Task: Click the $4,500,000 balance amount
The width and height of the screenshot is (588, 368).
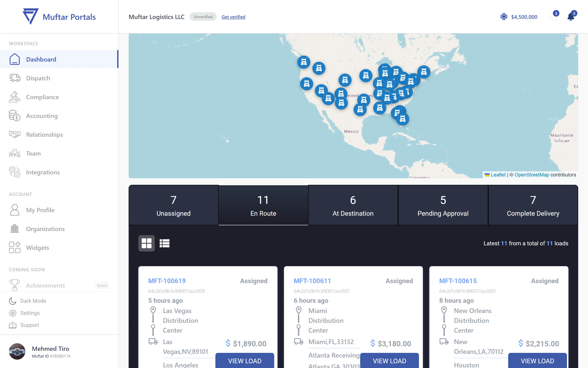Action: point(524,17)
